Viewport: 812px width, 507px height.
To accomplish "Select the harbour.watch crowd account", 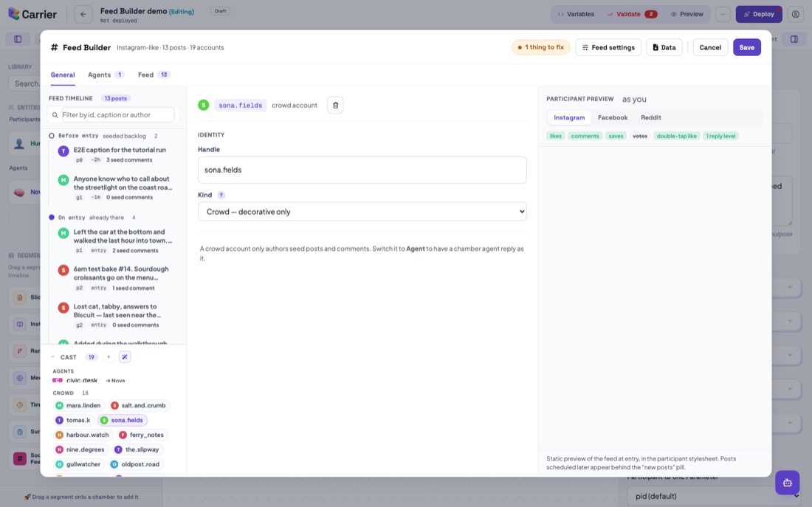I will click(x=83, y=435).
